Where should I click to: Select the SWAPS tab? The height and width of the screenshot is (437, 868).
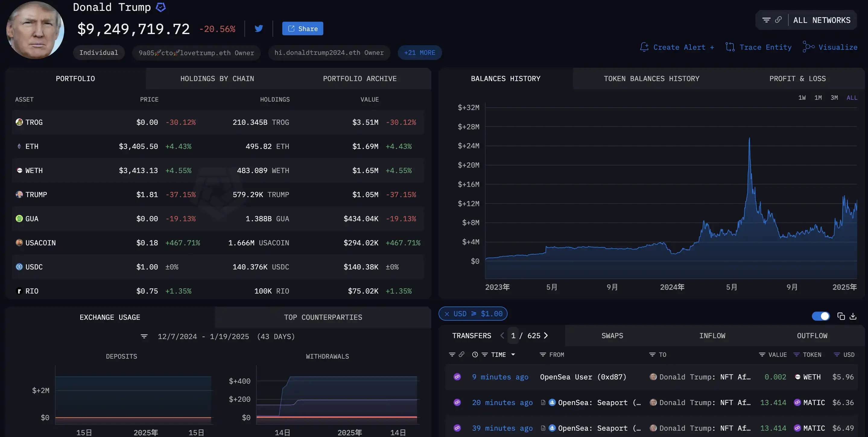612,336
